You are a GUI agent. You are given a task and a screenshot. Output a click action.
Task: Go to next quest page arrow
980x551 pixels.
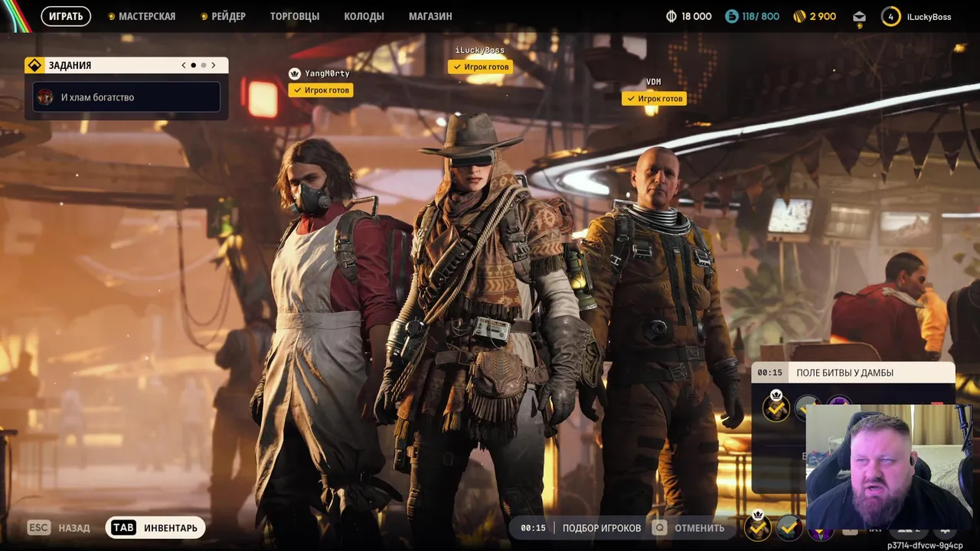pos(213,65)
